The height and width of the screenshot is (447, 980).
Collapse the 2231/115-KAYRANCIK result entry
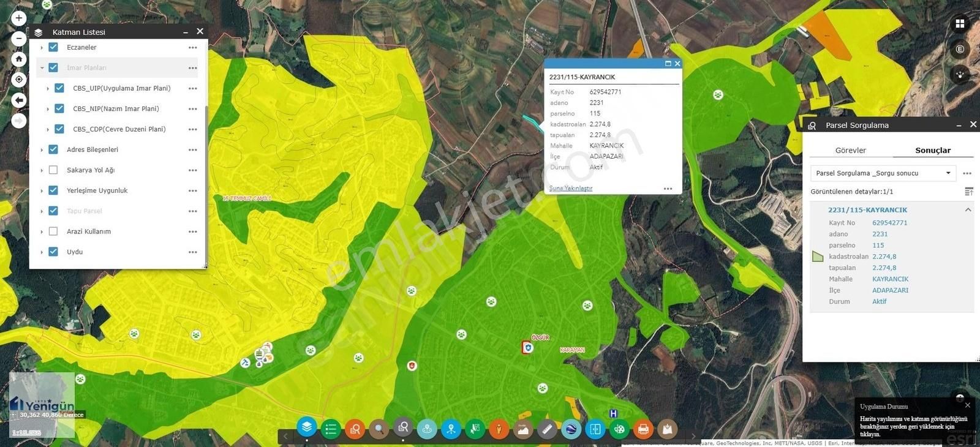coord(968,210)
